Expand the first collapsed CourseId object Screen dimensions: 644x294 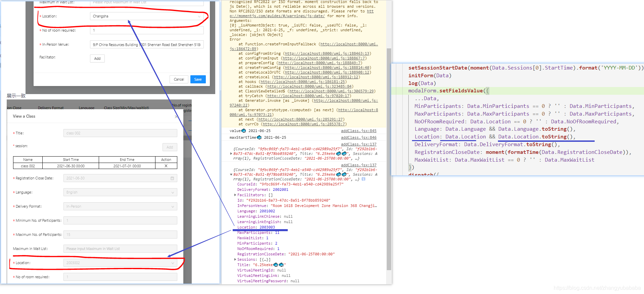(231, 154)
